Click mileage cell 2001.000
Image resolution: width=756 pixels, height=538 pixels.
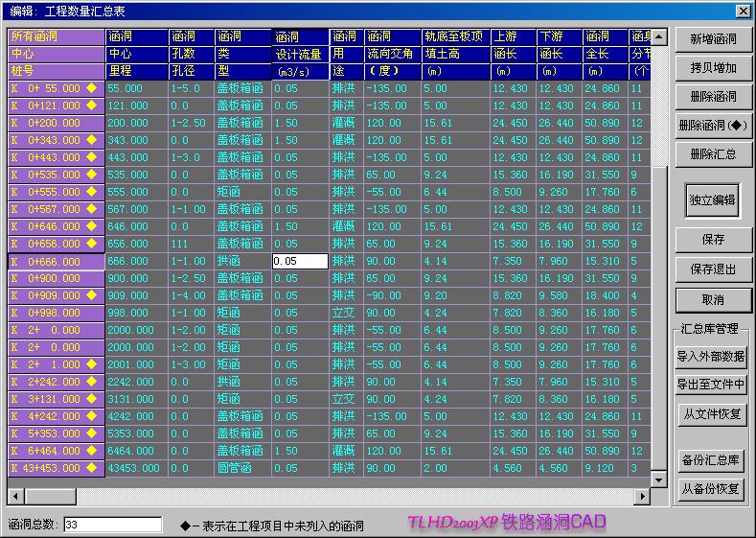[136, 364]
